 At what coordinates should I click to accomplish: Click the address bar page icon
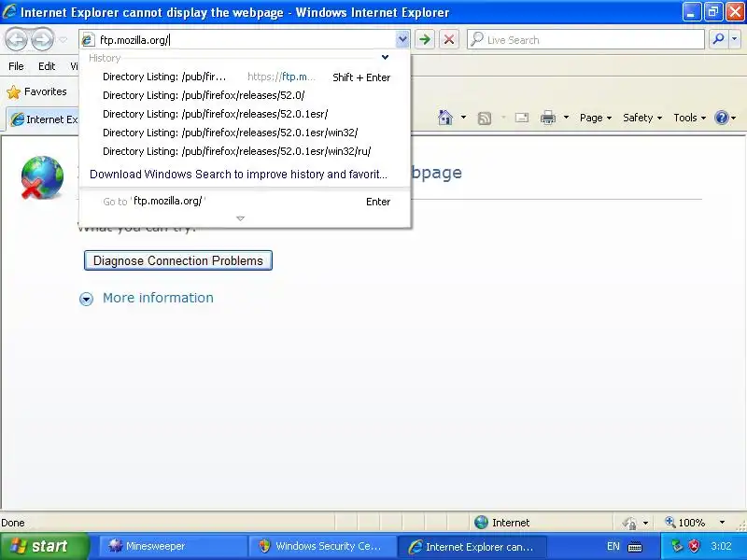(x=88, y=40)
